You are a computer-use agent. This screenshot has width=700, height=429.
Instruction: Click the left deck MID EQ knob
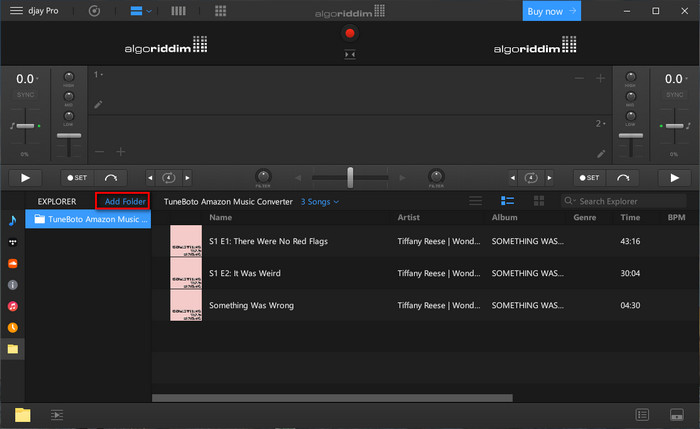69,96
